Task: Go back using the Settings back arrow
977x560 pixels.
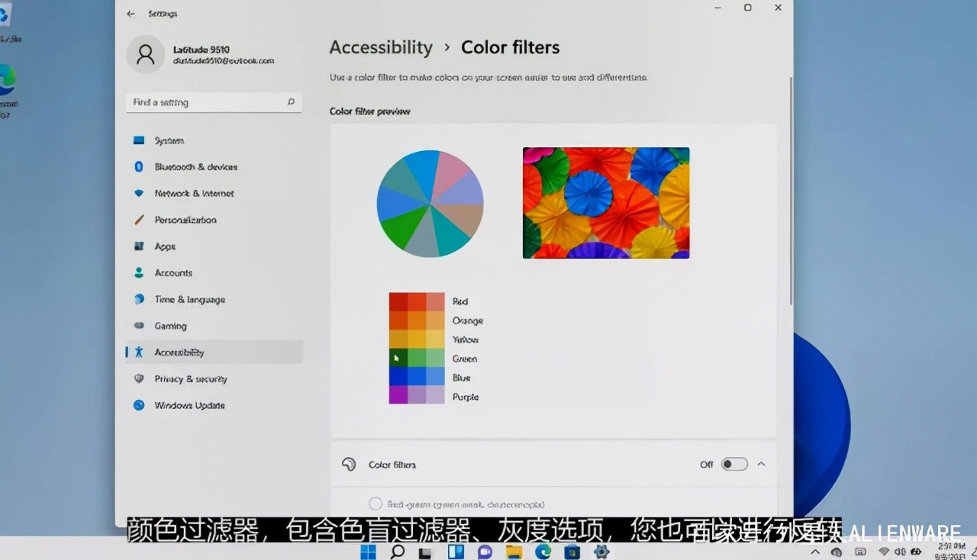Action: tap(131, 14)
